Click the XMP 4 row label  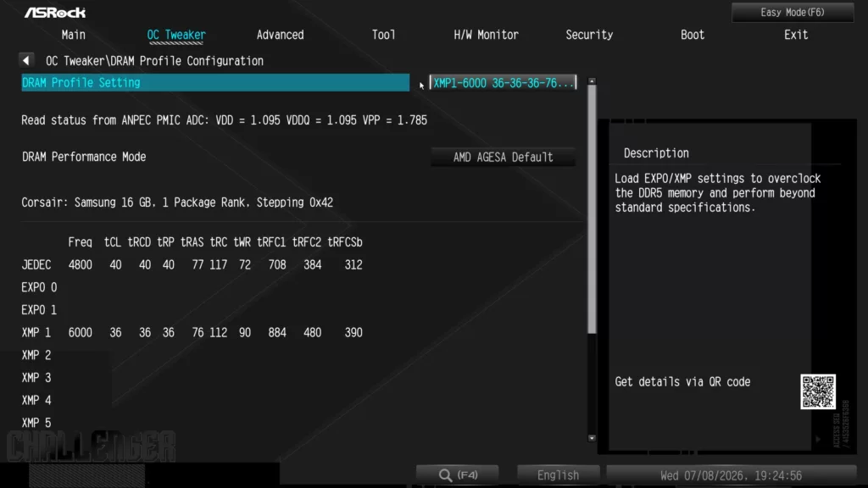pyautogui.click(x=36, y=400)
